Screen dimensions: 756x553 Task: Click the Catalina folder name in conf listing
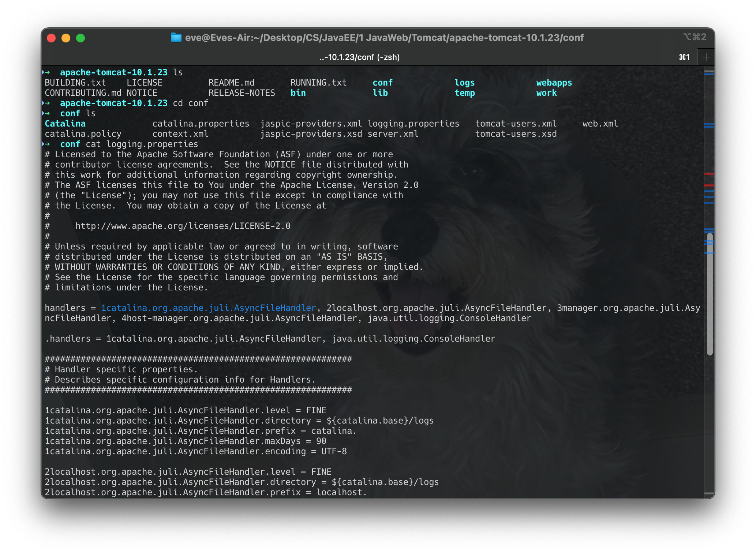[65, 124]
